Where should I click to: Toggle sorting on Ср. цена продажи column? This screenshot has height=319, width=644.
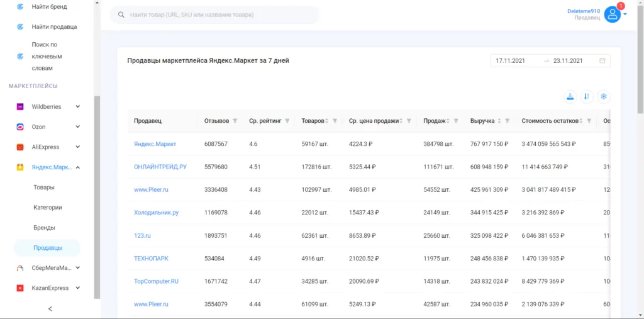coord(402,121)
